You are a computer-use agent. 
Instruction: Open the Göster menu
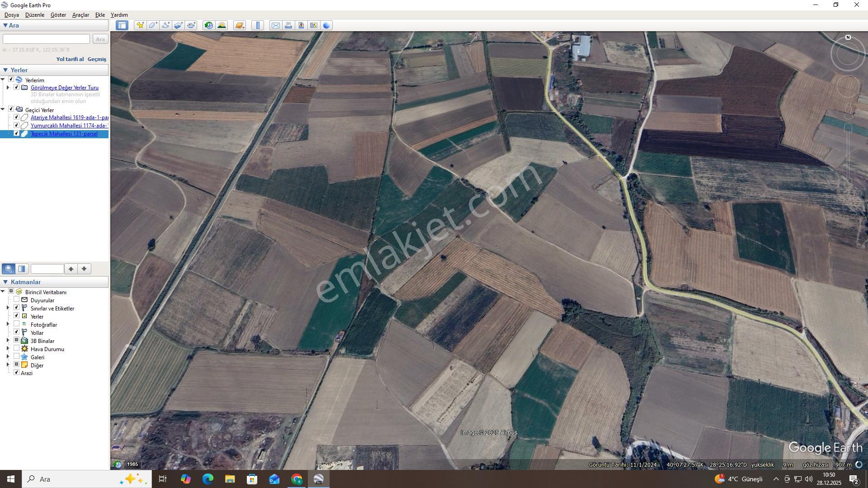[58, 15]
